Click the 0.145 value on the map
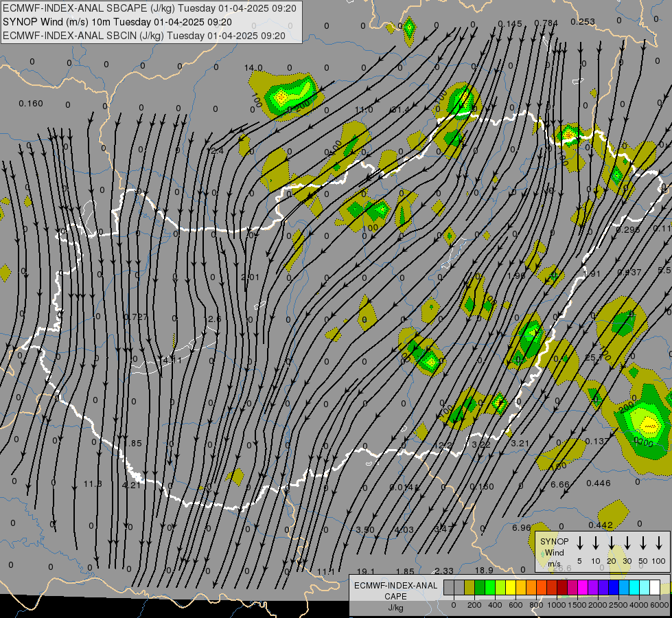672x618 pixels. pyautogui.click(x=510, y=23)
